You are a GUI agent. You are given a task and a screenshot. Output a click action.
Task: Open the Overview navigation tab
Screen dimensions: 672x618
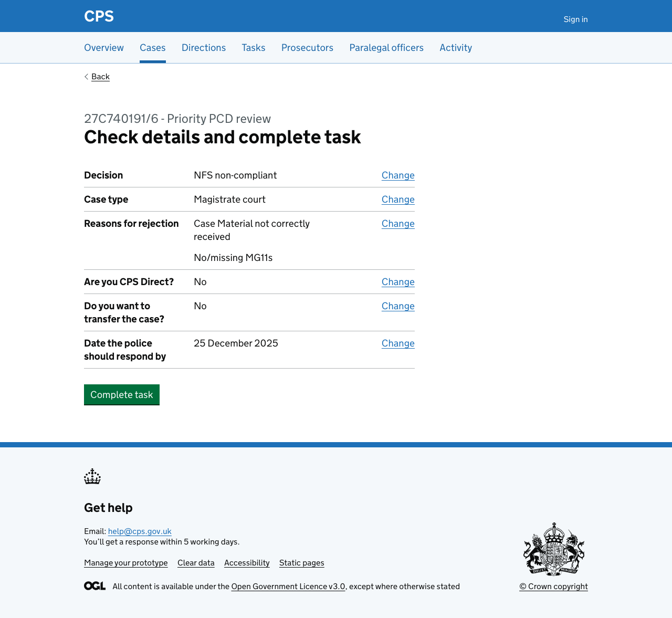103,47
